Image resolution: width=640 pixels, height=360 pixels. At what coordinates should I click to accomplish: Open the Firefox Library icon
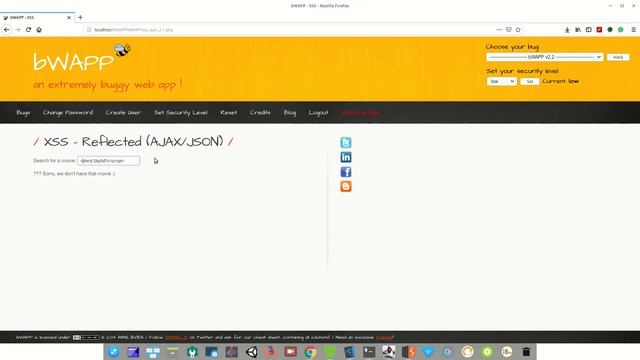click(x=578, y=30)
